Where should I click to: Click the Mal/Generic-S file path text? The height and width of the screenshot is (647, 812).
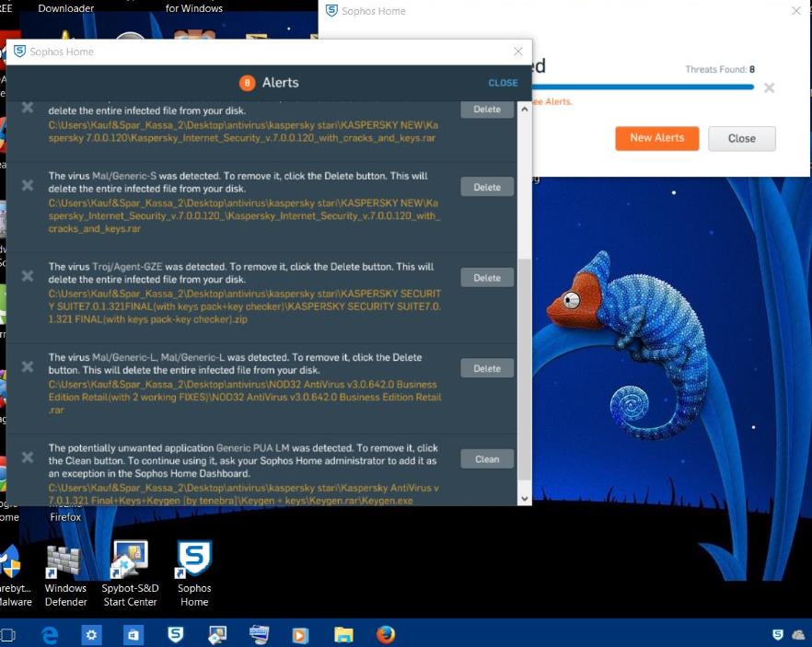pyautogui.click(x=244, y=216)
